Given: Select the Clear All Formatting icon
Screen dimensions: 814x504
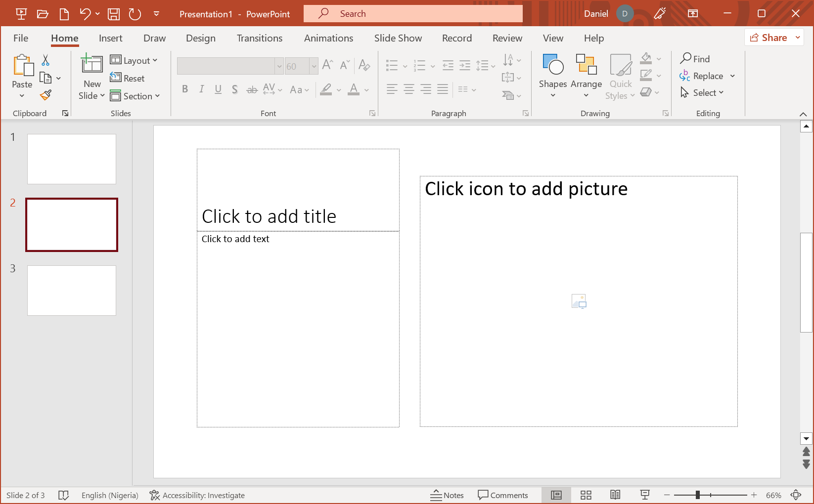Looking at the screenshot, I should 364,65.
